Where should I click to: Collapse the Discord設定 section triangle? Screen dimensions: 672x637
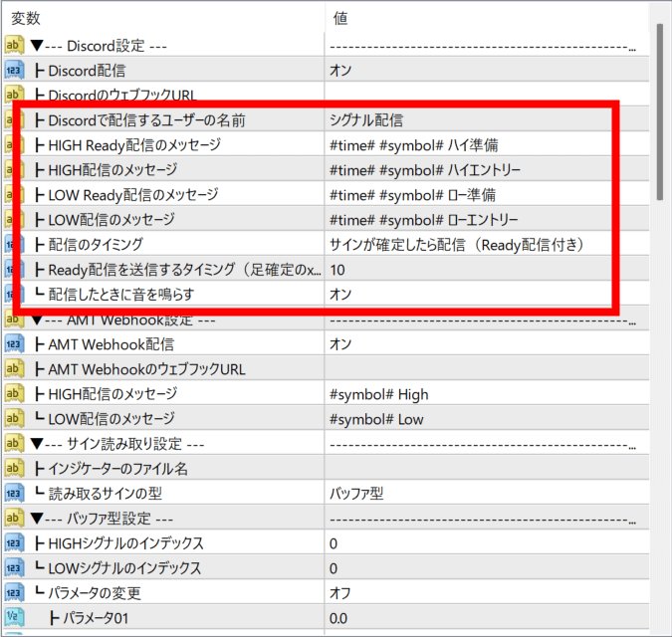point(37,45)
